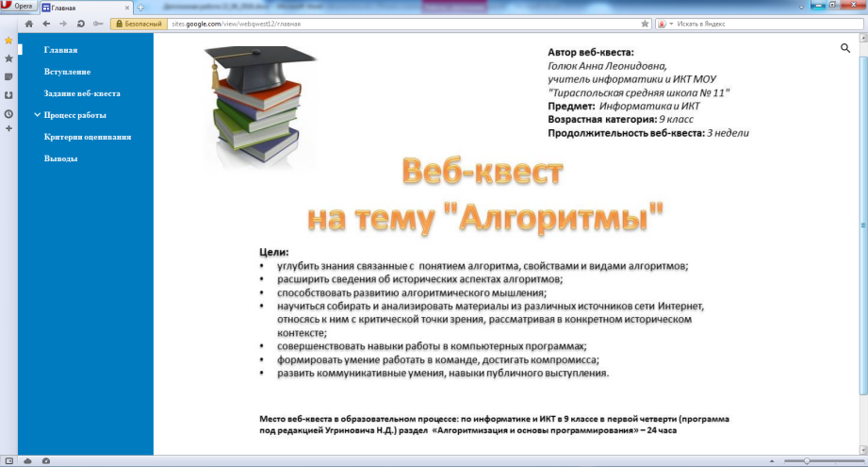
Task: Reload the current page
Action: point(79,23)
